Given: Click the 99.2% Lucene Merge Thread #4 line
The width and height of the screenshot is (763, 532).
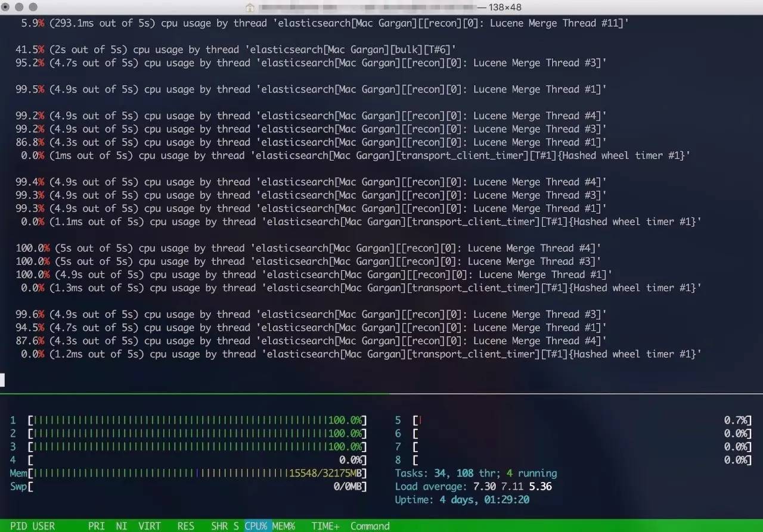Looking at the screenshot, I should pos(311,116).
